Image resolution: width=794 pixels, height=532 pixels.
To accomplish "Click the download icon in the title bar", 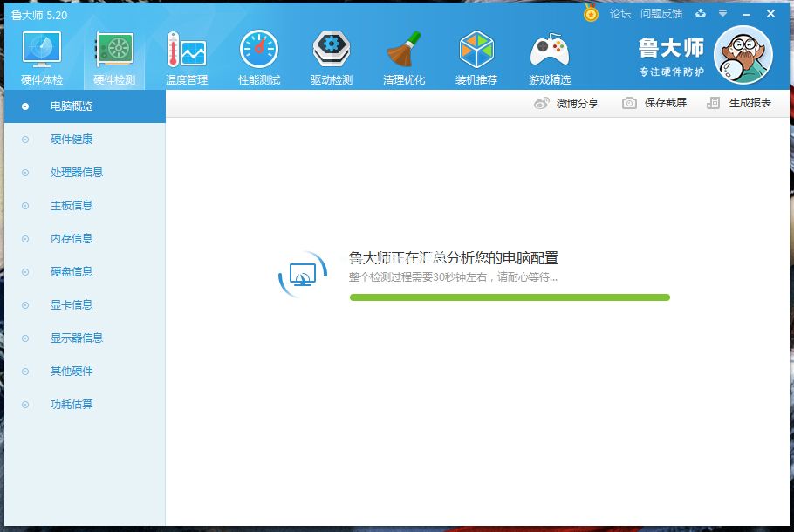I will click(701, 14).
